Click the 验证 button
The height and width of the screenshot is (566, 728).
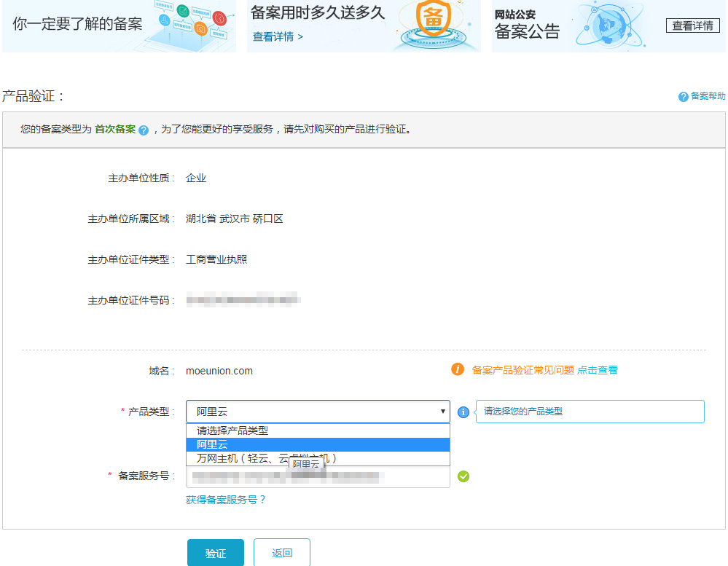point(216,553)
